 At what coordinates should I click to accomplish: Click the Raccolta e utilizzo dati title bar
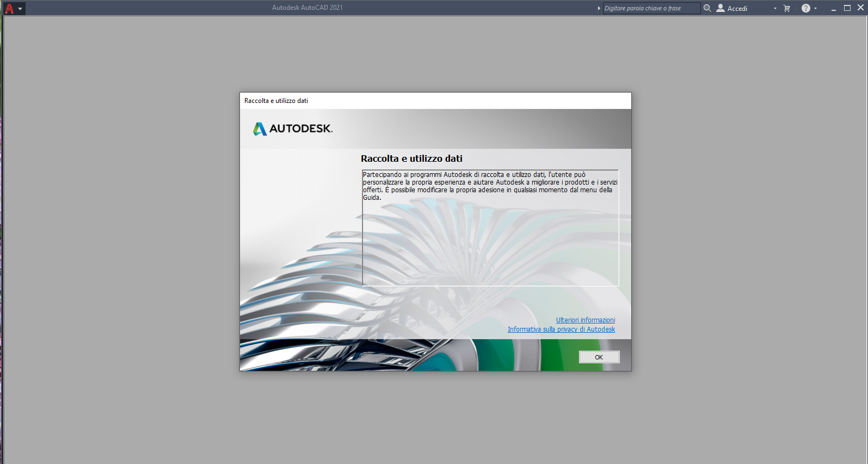pos(435,101)
